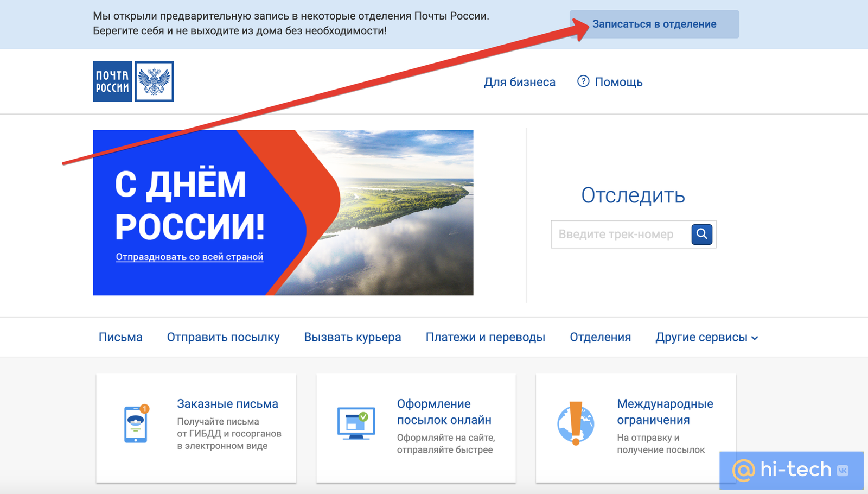868x494 pixels.
Task: Click the notice text about предварительную запись
Action: tap(291, 23)
